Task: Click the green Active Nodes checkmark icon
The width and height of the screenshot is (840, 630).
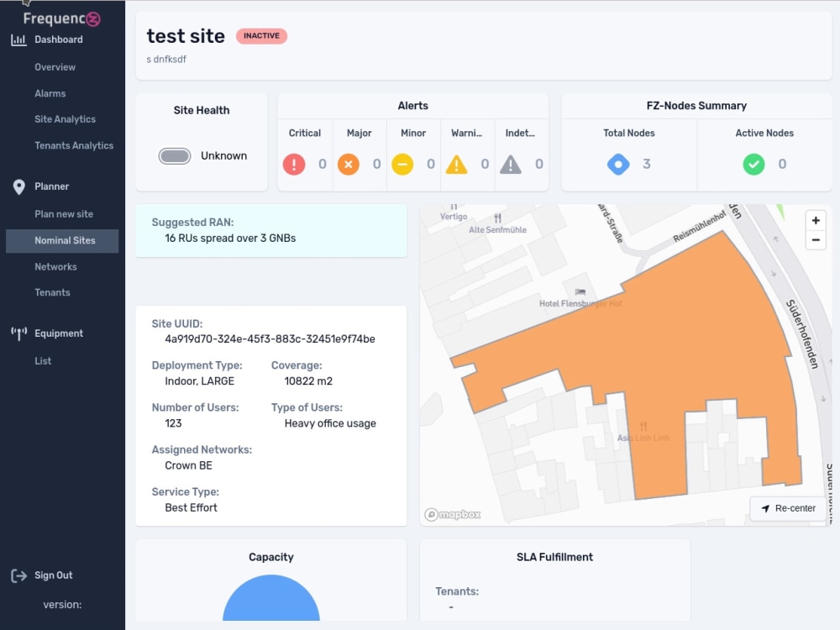Action: tap(753, 165)
